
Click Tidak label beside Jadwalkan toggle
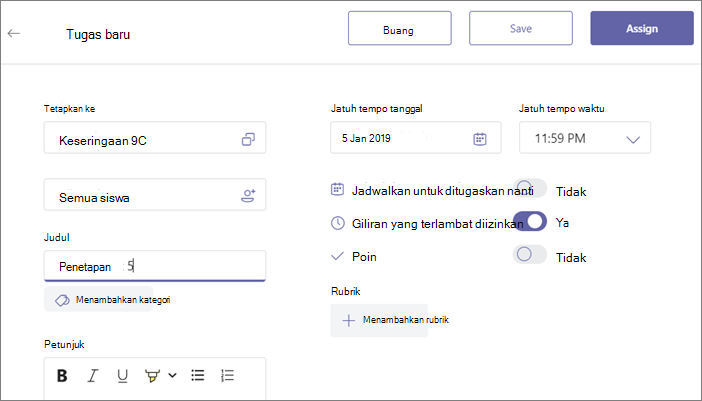[x=571, y=192]
